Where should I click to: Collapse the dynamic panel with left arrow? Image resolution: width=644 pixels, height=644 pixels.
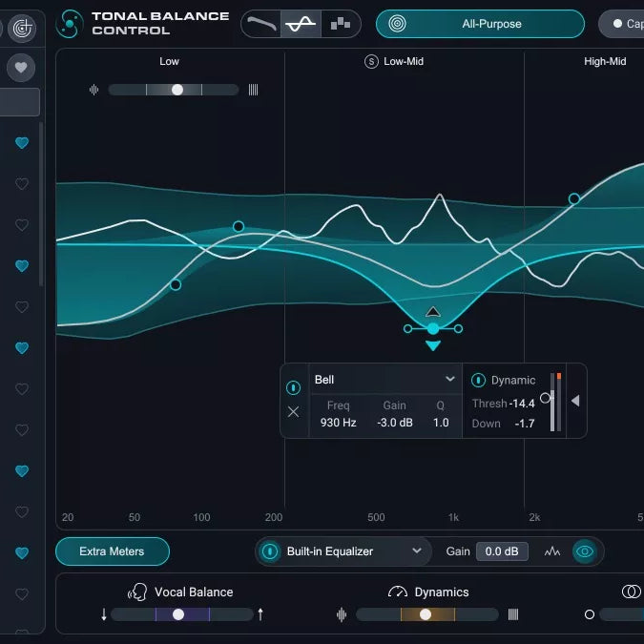click(x=575, y=401)
